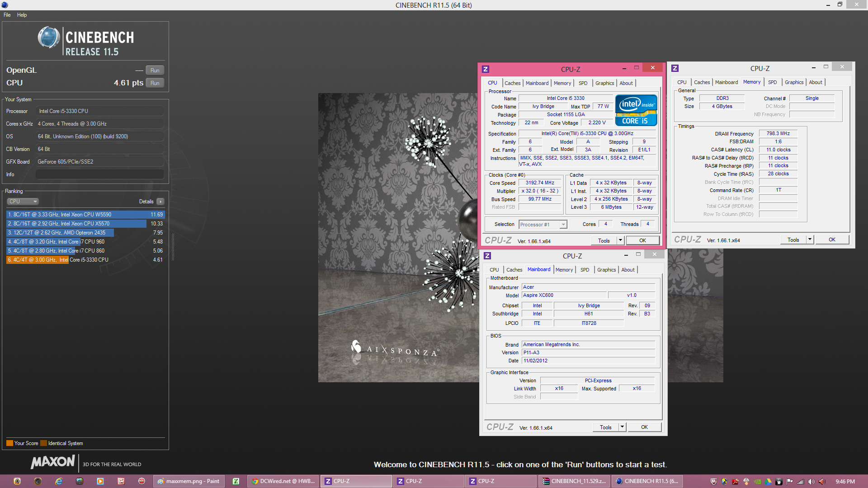Expand ranking Details arrow
The height and width of the screenshot is (488, 868).
pos(160,202)
